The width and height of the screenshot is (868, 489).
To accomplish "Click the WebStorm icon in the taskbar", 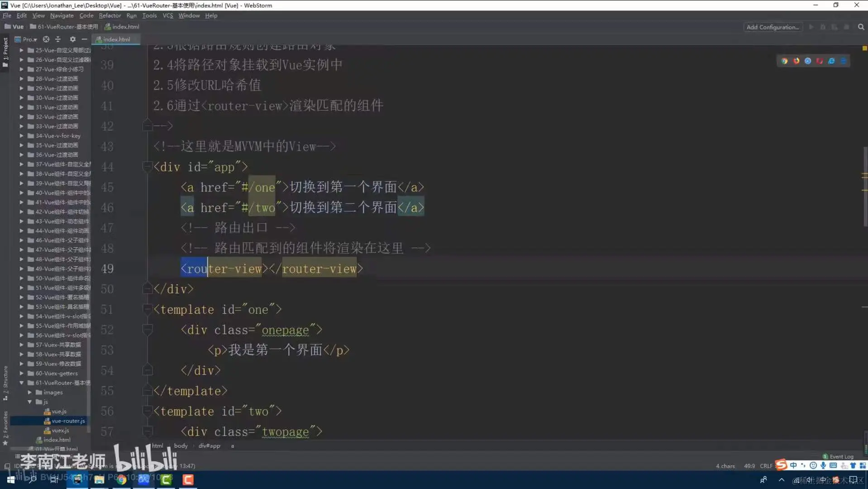I will point(77,480).
